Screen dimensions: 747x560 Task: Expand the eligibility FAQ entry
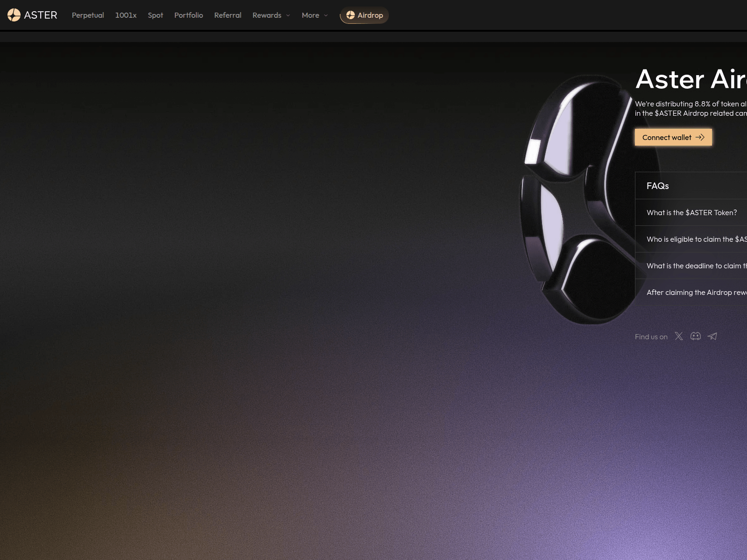click(x=696, y=239)
